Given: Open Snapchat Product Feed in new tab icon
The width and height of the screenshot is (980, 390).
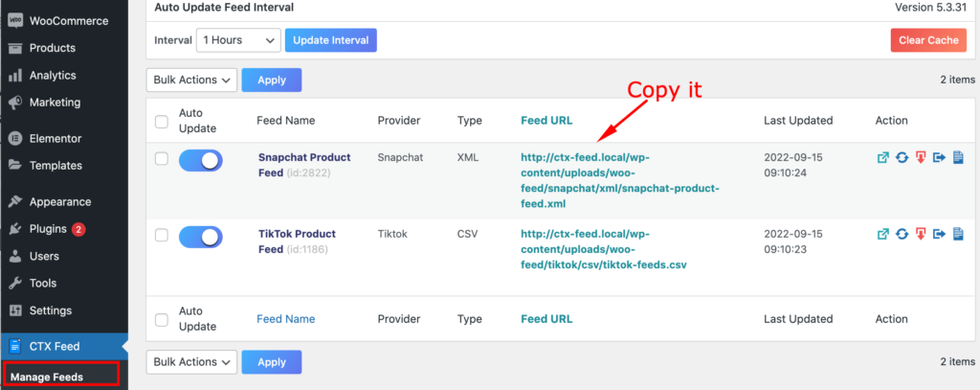Looking at the screenshot, I should point(883,158).
